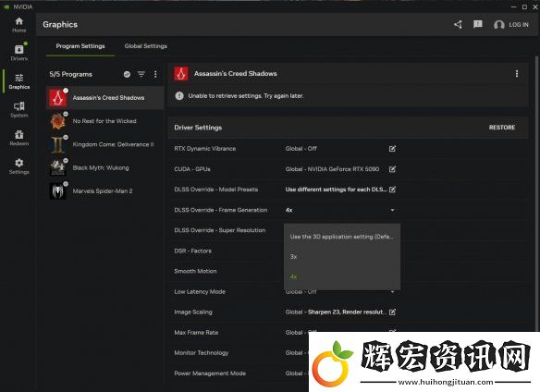Edit Image Scaling setting icon
This screenshot has width=540, height=392.
coord(392,312)
